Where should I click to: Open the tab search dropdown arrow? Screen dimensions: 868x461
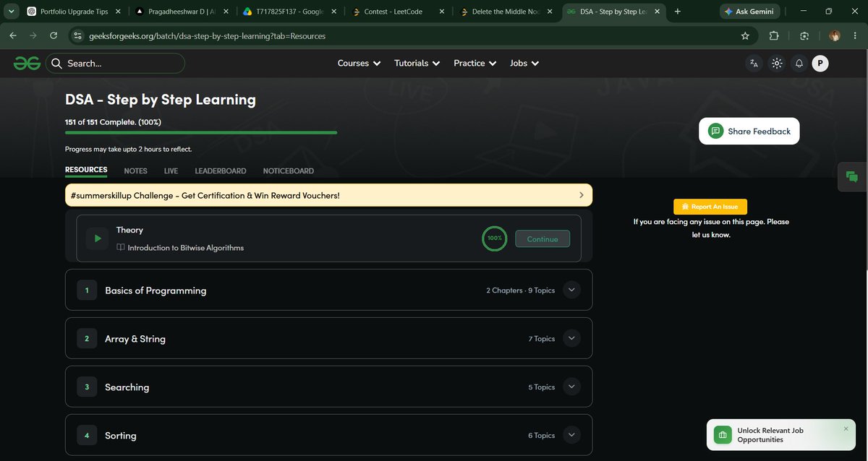[x=11, y=12]
